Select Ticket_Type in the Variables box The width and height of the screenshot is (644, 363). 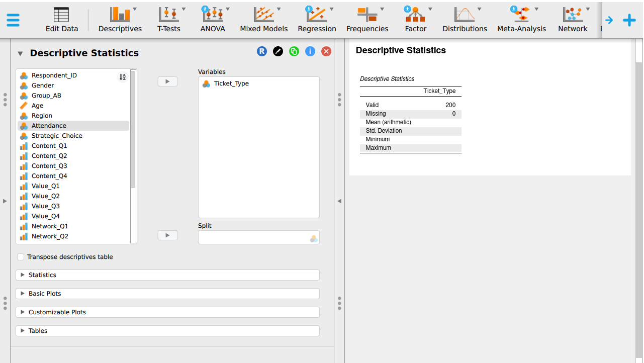(231, 83)
